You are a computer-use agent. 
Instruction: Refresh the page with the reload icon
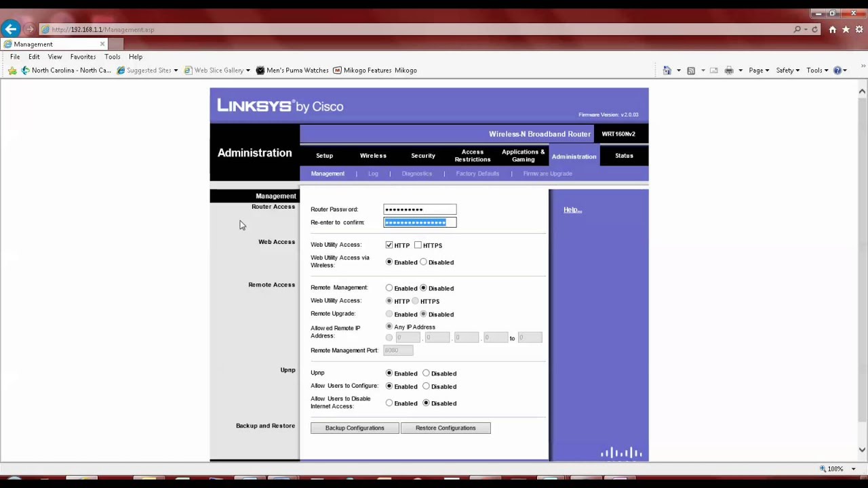tap(815, 30)
